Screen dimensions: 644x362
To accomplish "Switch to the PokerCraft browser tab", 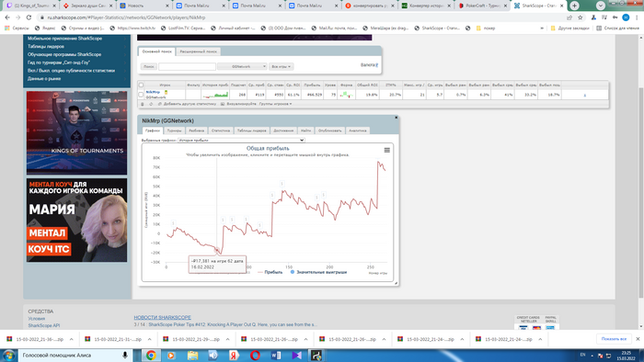I will (483, 6).
